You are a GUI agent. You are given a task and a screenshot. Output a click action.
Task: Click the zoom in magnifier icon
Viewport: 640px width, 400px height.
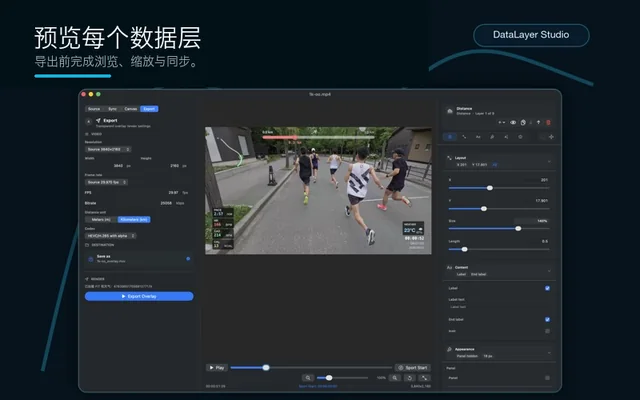395,378
